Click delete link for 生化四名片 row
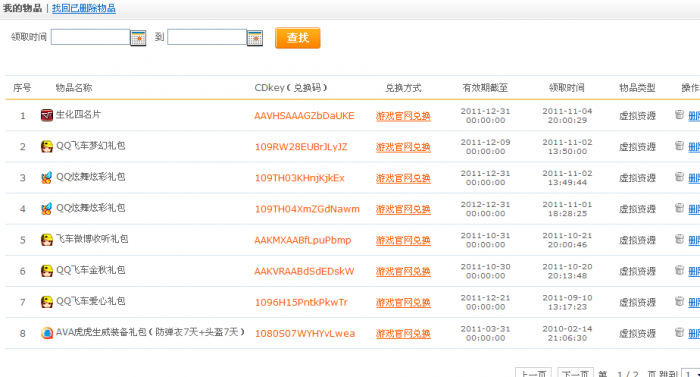The height and width of the screenshot is (377, 700). [694, 116]
